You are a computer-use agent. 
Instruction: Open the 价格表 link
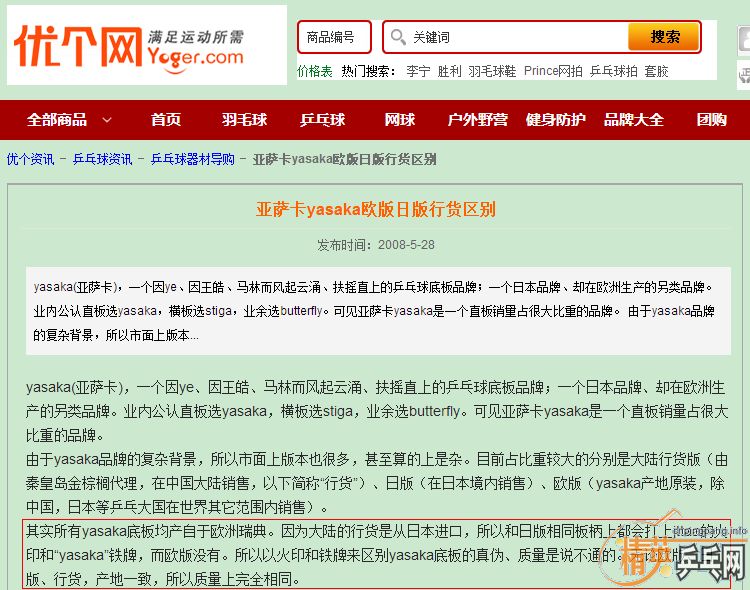(x=314, y=71)
